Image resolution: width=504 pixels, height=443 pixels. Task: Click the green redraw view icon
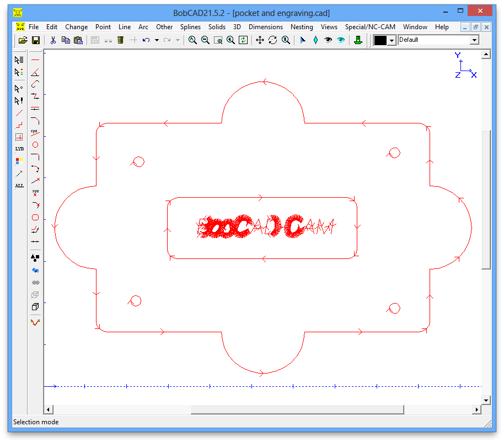coord(243,40)
